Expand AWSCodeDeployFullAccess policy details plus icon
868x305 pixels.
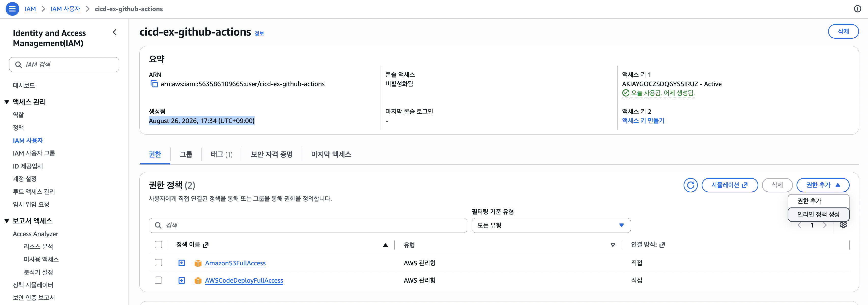(182, 280)
